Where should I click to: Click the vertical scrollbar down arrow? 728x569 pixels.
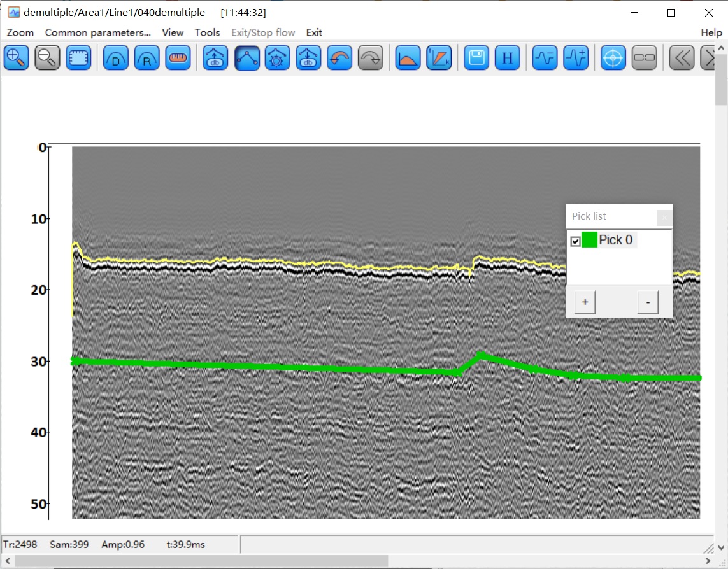721,547
